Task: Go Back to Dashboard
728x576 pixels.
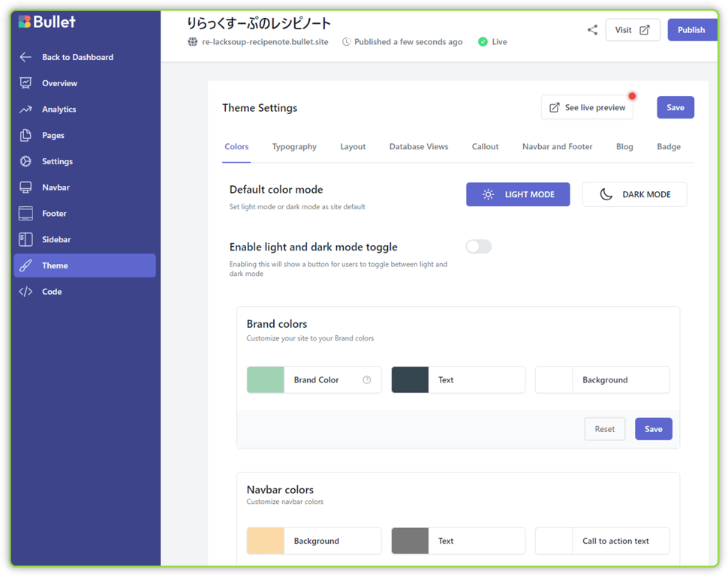Action: pos(85,57)
